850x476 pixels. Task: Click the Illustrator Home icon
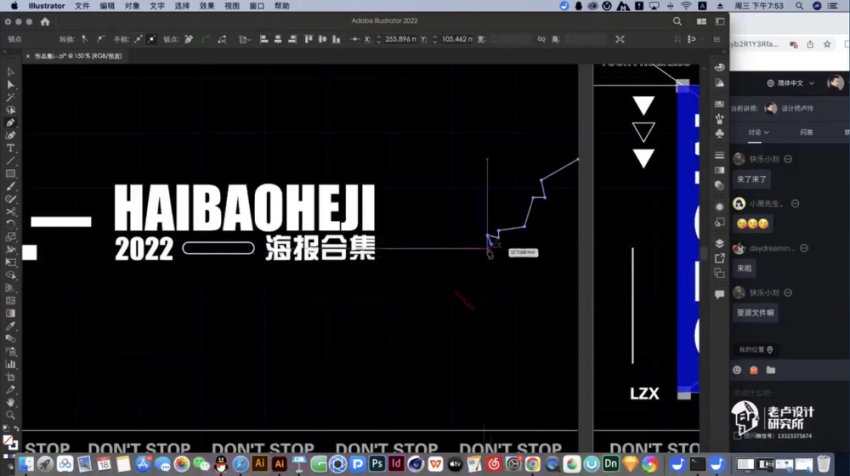(46, 21)
